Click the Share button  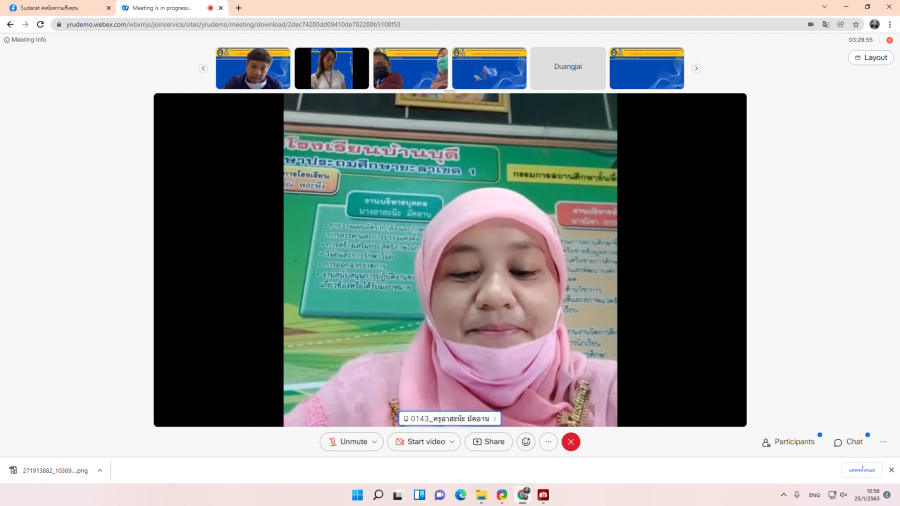488,442
